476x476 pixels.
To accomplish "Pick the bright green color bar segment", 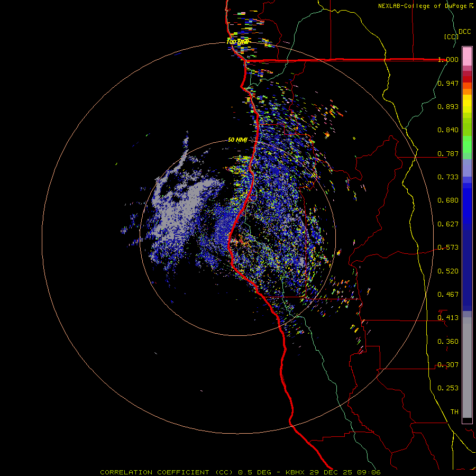I will click(467, 144).
